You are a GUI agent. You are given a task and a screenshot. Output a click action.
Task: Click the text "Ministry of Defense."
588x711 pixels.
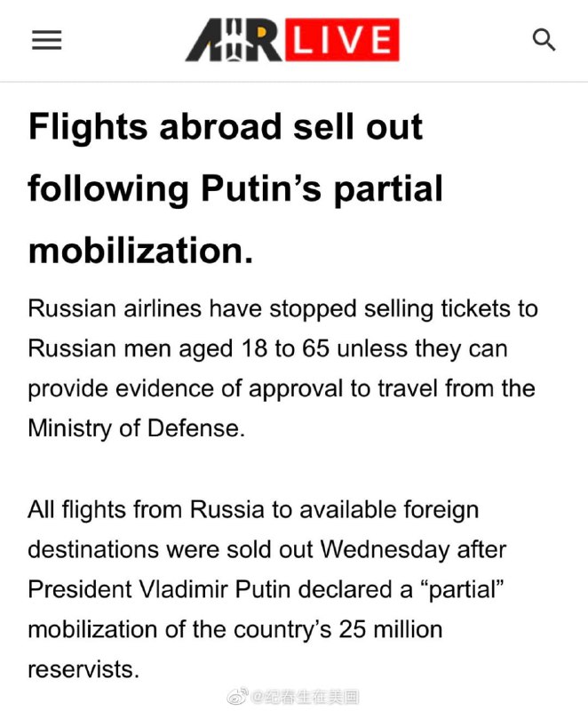click(135, 428)
